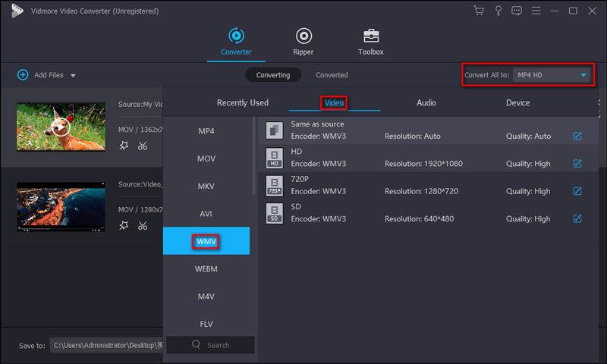Open effects editor for the deer video
The image size is (607, 364).
click(124, 146)
